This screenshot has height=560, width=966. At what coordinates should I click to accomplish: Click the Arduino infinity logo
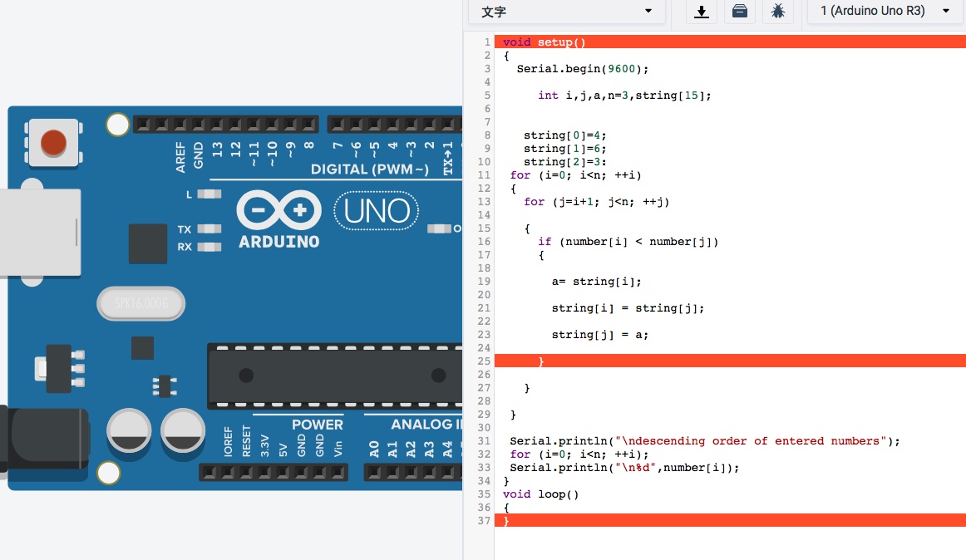click(279, 210)
